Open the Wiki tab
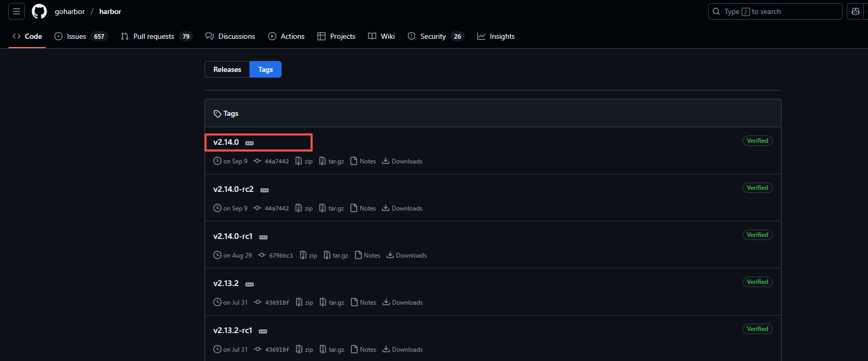 [381, 36]
